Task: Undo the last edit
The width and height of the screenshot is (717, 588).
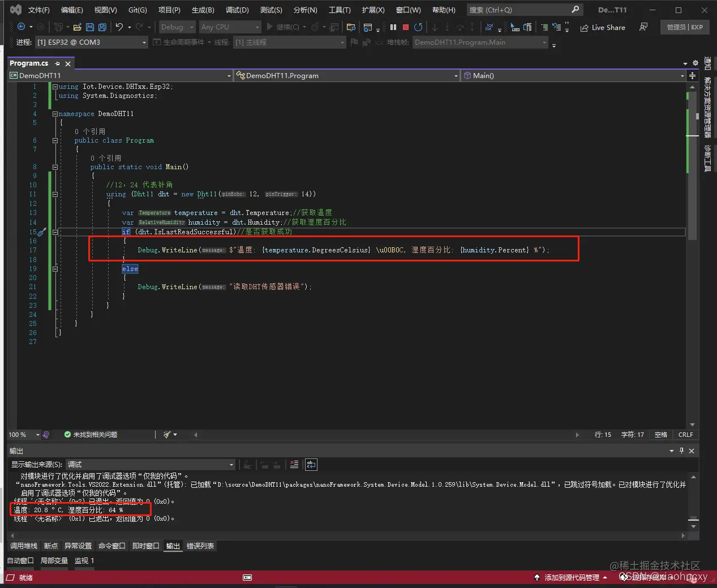Action: 119,27
